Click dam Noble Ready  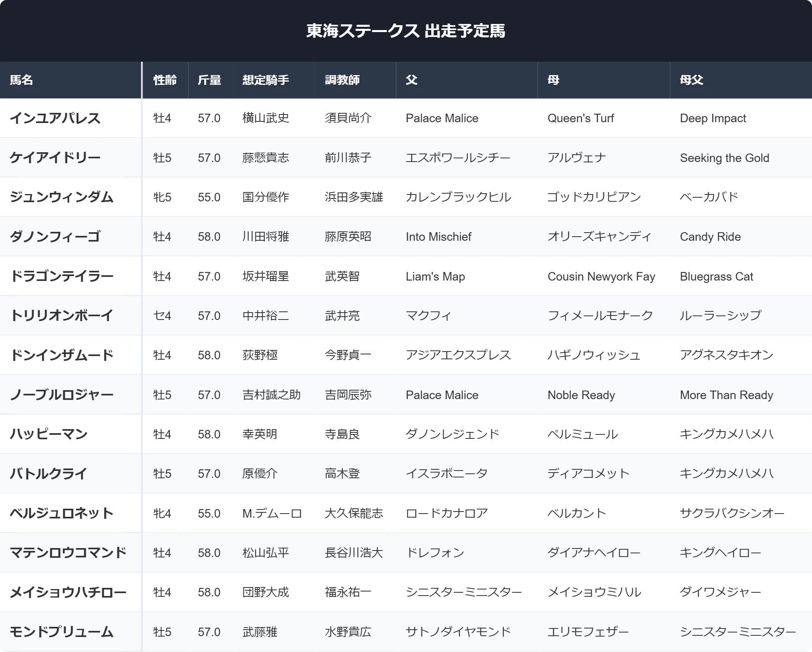pos(581,395)
